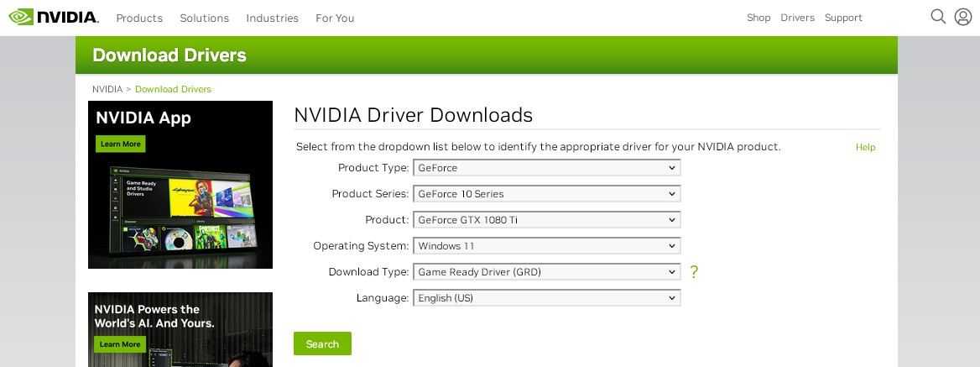Screen dimensions: 980x367
Task: Click the Operating System label
Action: click(362, 246)
